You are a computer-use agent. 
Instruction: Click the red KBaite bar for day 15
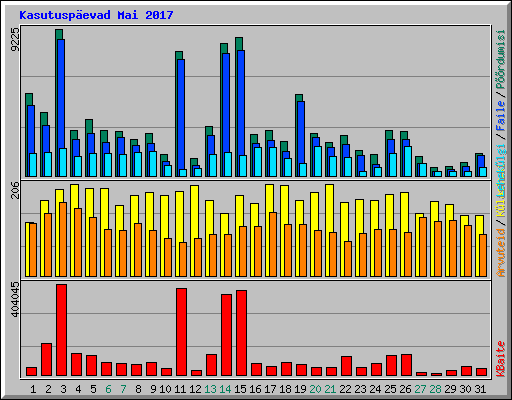[241, 333]
